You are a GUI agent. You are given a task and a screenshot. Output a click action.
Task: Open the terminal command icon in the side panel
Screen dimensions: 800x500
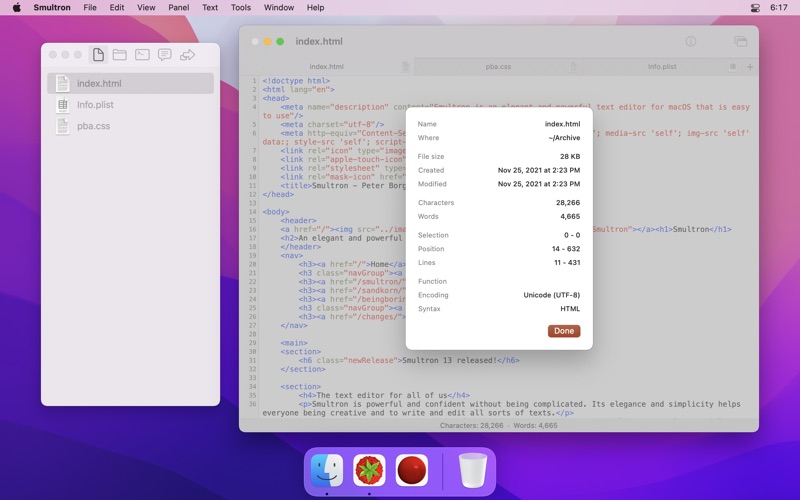[142, 55]
